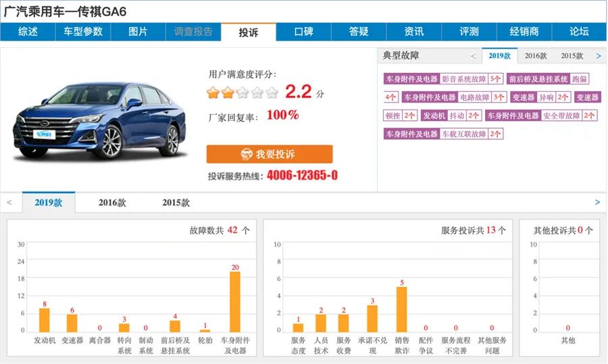This screenshot has width=608, height=364.
Task: Open the 影音系统故障 fault tag
Action: tap(464, 79)
